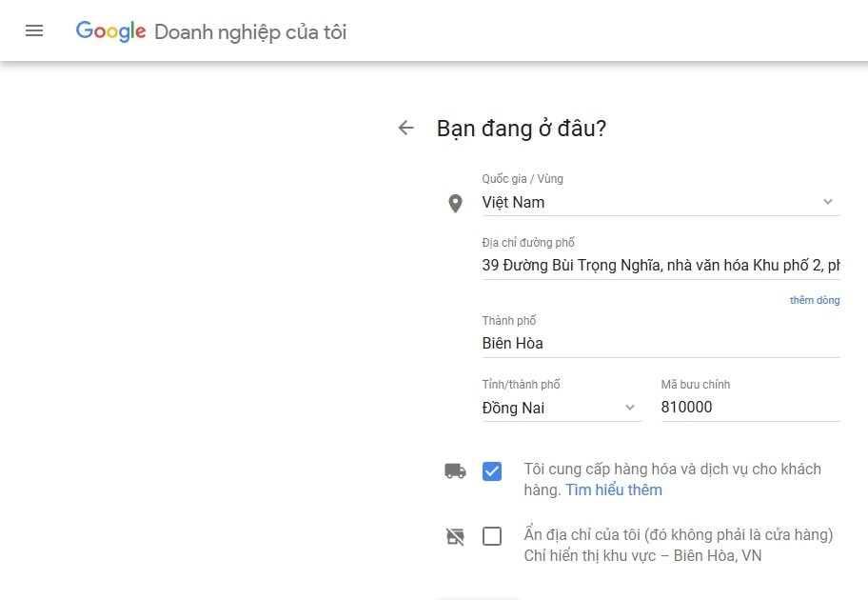
Task: Click the crossed-out storefront icon
Action: tap(455, 536)
